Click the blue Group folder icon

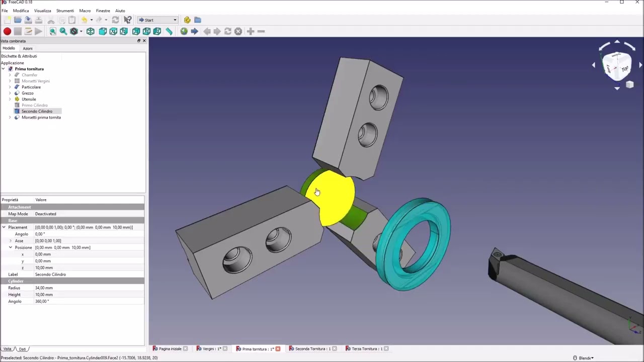198,20
